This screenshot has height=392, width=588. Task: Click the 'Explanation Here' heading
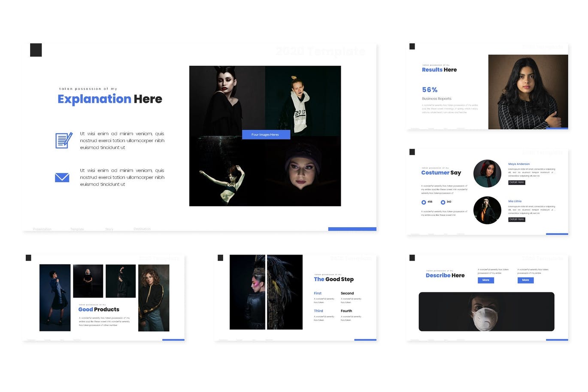(110, 99)
